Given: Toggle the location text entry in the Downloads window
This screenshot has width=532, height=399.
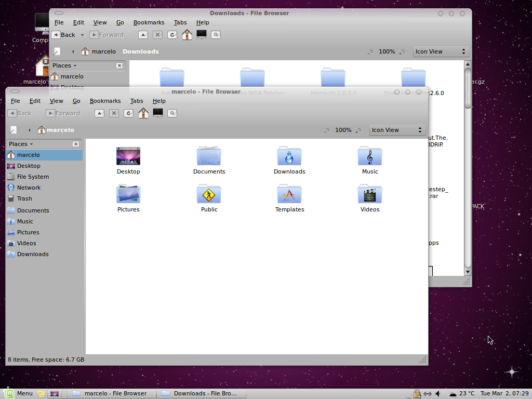Looking at the screenshot, I should pos(57,51).
